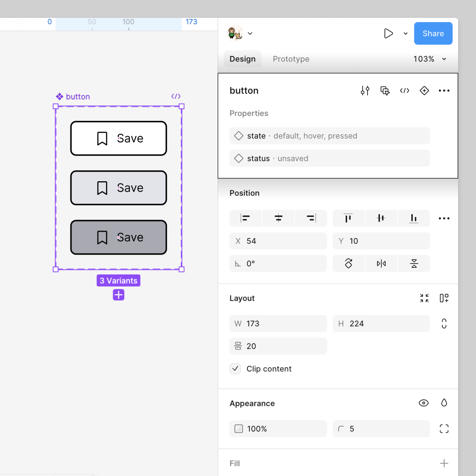Viewport: 476px width, 476px height.
Task: Expand the avatar dropdown chevron
Action: (x=250, y=33)
